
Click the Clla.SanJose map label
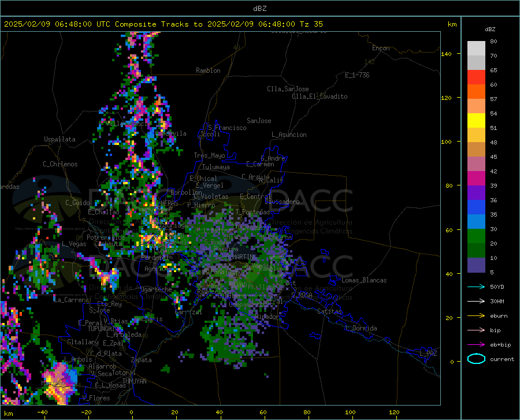coord(288,89)
